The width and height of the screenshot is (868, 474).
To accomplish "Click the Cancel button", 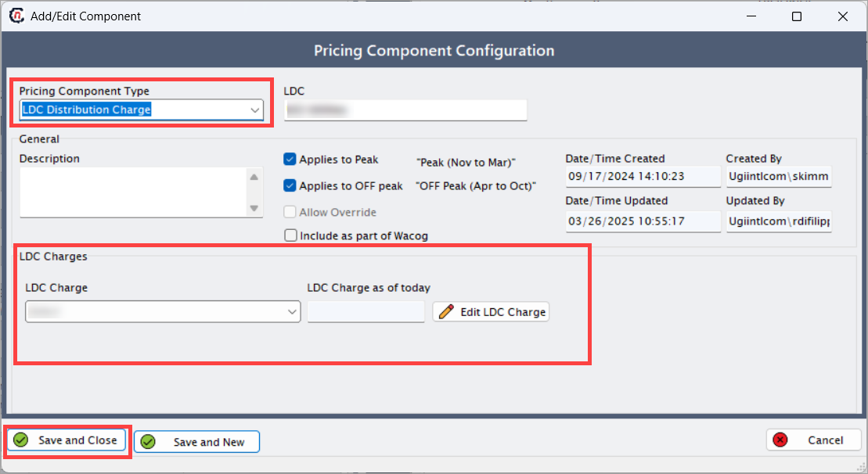I will (814, 440).
